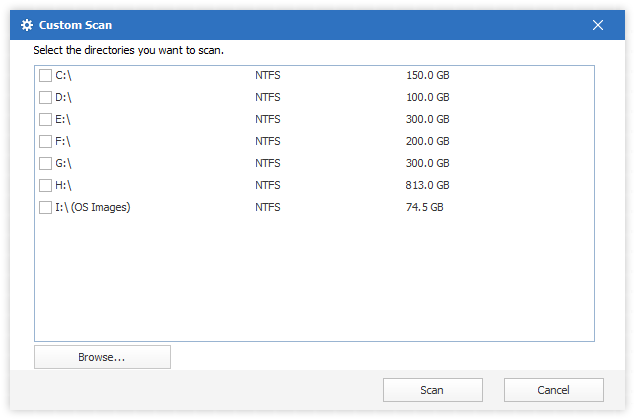Select the E:\ drive label
635x420 pixels.
tap(63, 119)
